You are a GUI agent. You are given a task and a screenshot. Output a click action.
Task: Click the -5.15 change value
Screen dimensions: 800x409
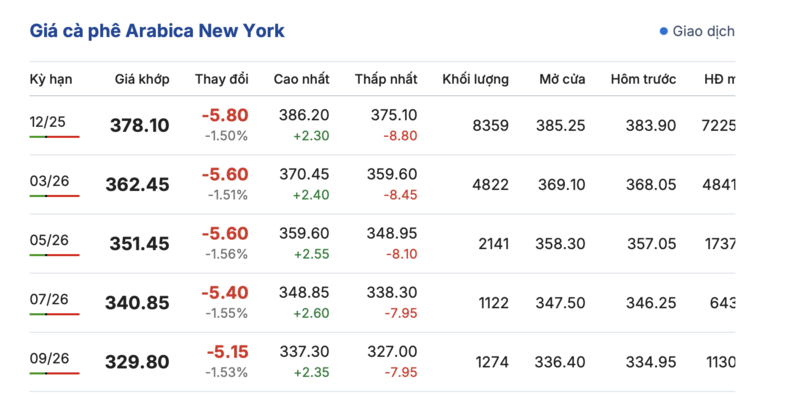click(x=227, y=352)
